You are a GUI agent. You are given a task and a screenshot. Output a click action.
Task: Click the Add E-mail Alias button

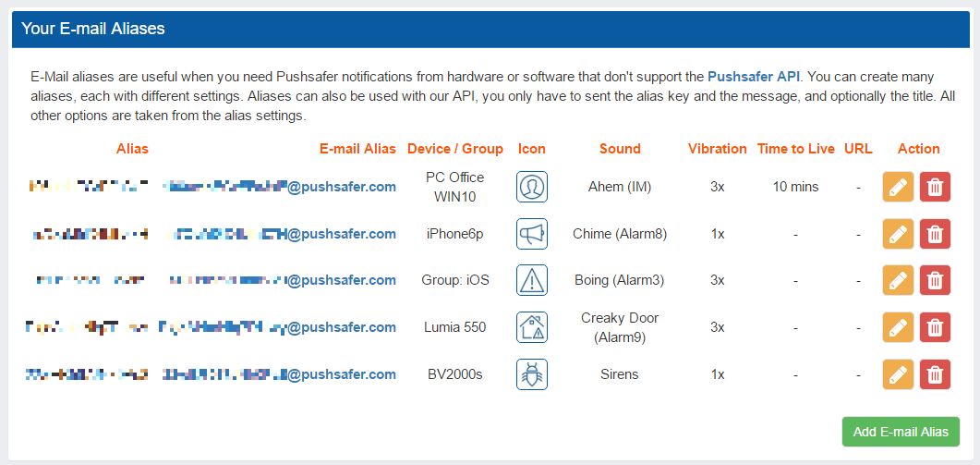click(901, 432)
